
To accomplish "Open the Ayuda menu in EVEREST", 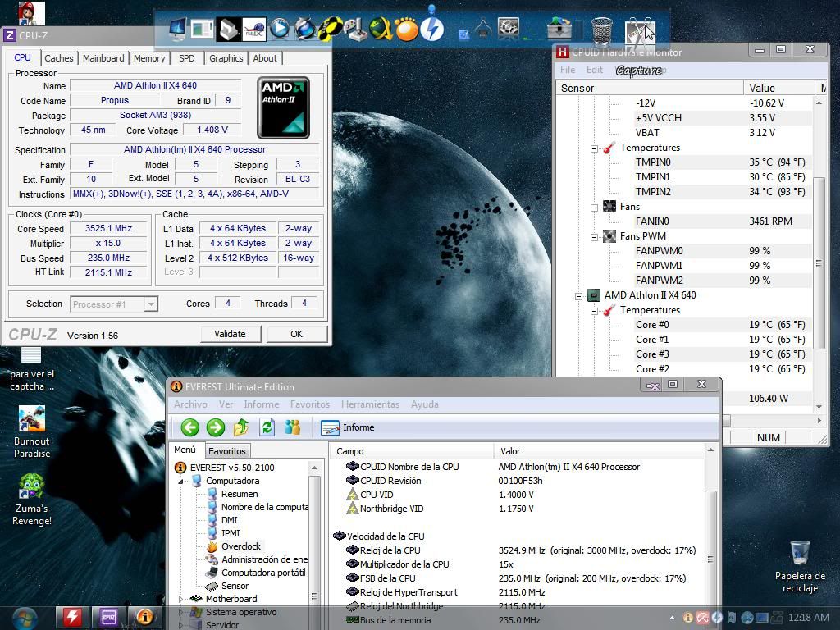I will click(x=425, y=404).
